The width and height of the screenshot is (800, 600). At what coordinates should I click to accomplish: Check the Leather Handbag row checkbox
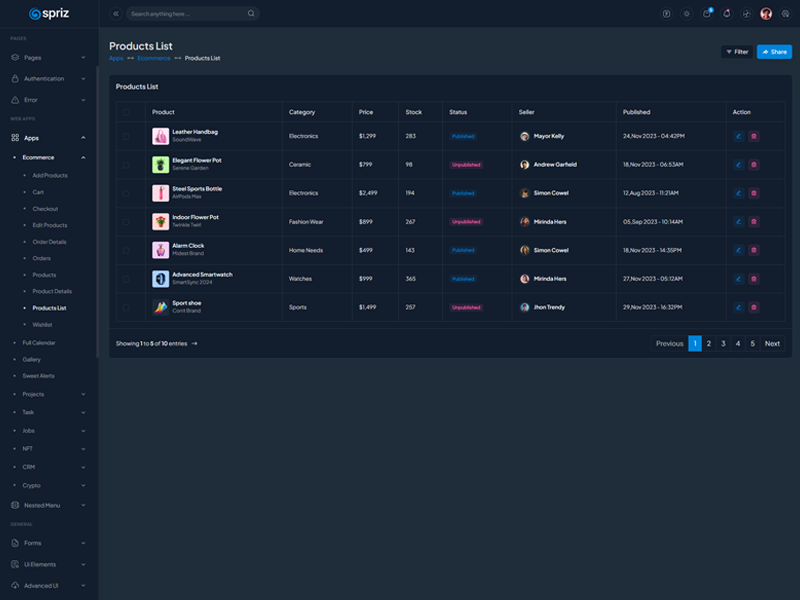(126, 136)
